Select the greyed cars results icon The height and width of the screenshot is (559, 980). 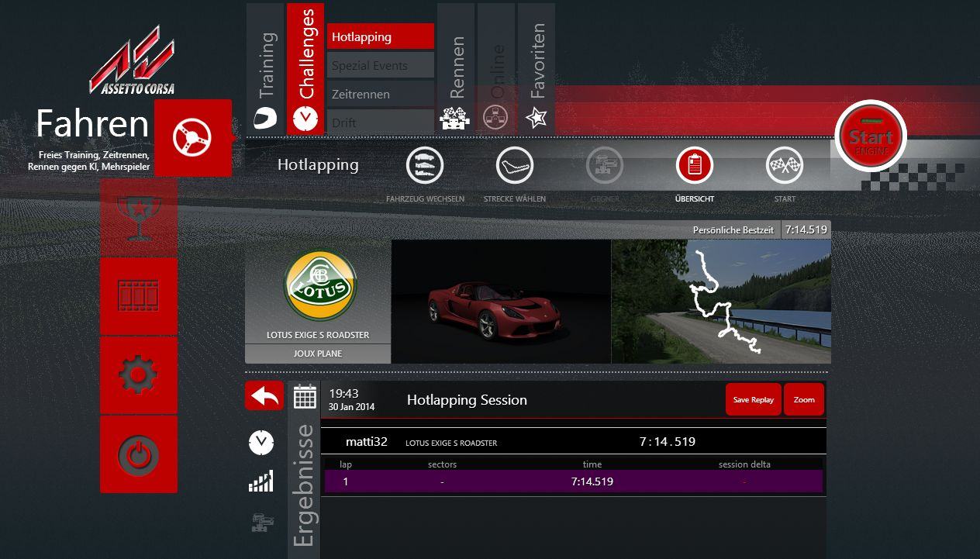point(262,523)
